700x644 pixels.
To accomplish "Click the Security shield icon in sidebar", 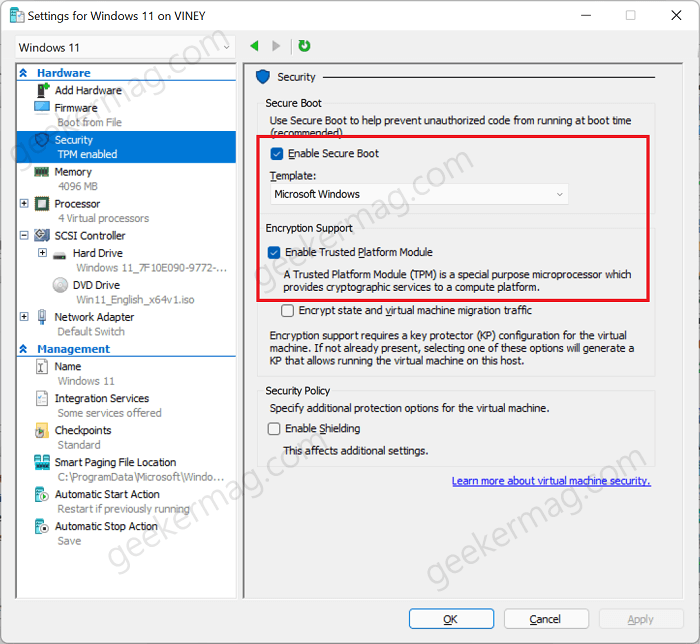I will pyautogui.click(x=42, y=140).
